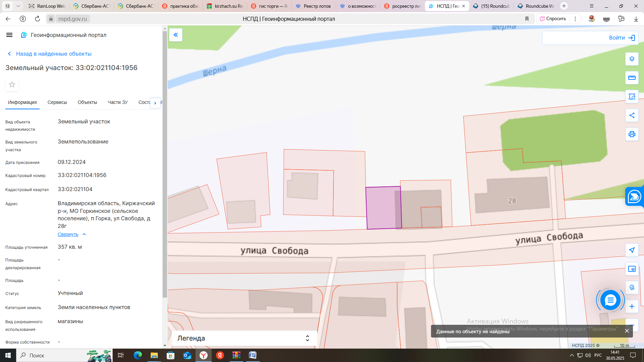The image size is (644, 362).
Task: Dismiss the Данные по объекту не найдены notification
Action: (627, 331)
